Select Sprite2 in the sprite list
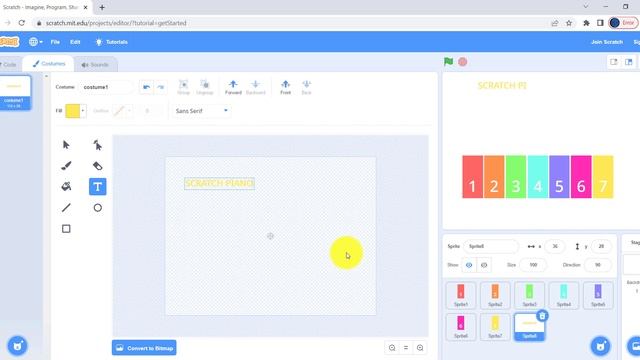The height and width of the screenshot is (360, 640). pos(495,295)
